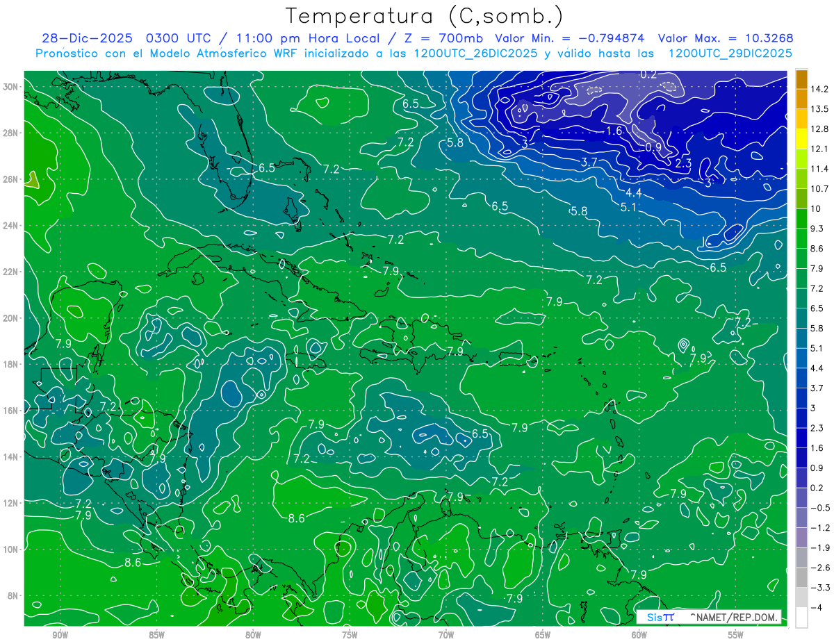
Task: Click the 3.7 contour label on the map
Action: coord(589,162)
